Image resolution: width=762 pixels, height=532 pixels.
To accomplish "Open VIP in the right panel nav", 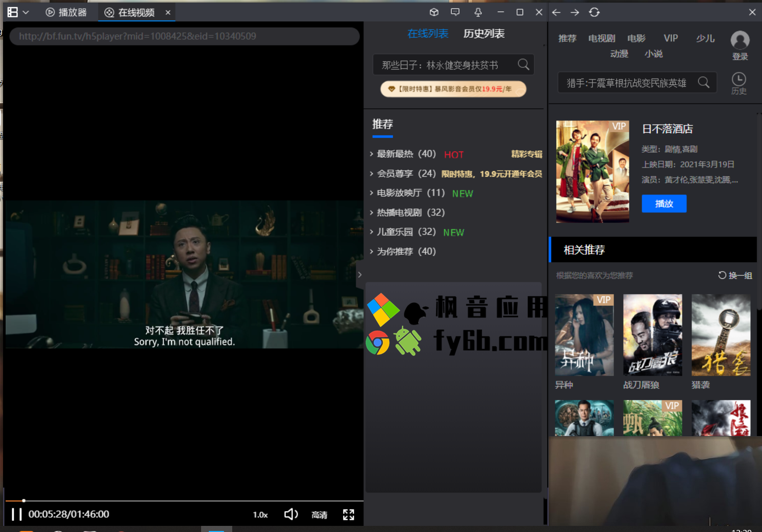I will (671, 38).
